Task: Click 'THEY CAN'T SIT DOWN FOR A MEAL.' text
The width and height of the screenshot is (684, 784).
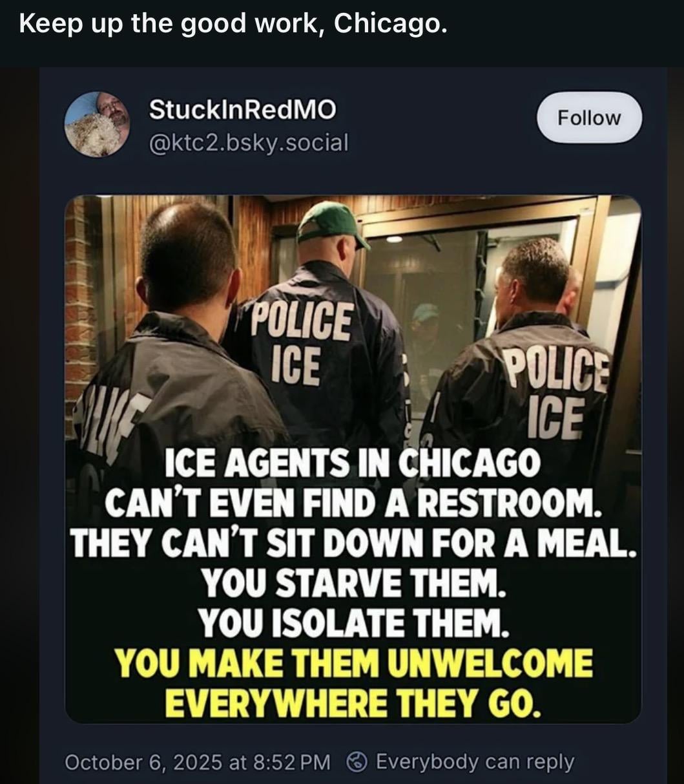Action: (x=353, y=543)
